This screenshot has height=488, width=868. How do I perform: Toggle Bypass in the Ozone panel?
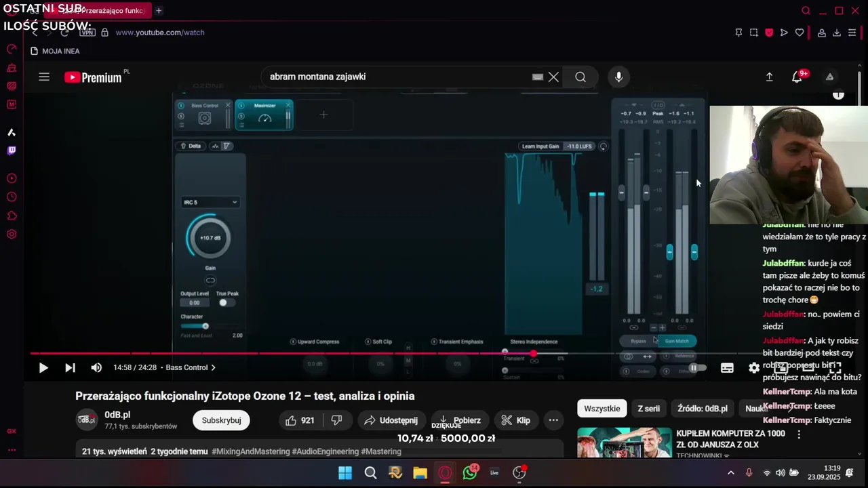click(x=638, y=341)
